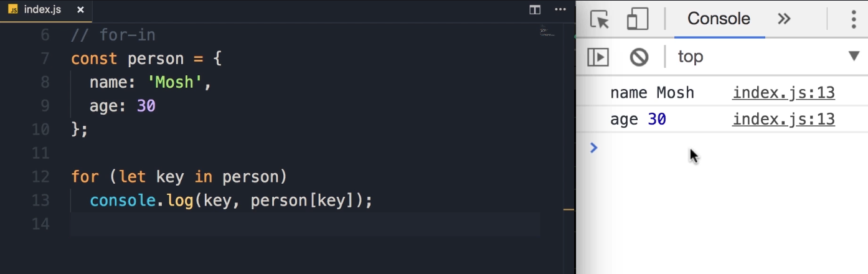
Task: Click the code minimap preview
Action: 548,31
